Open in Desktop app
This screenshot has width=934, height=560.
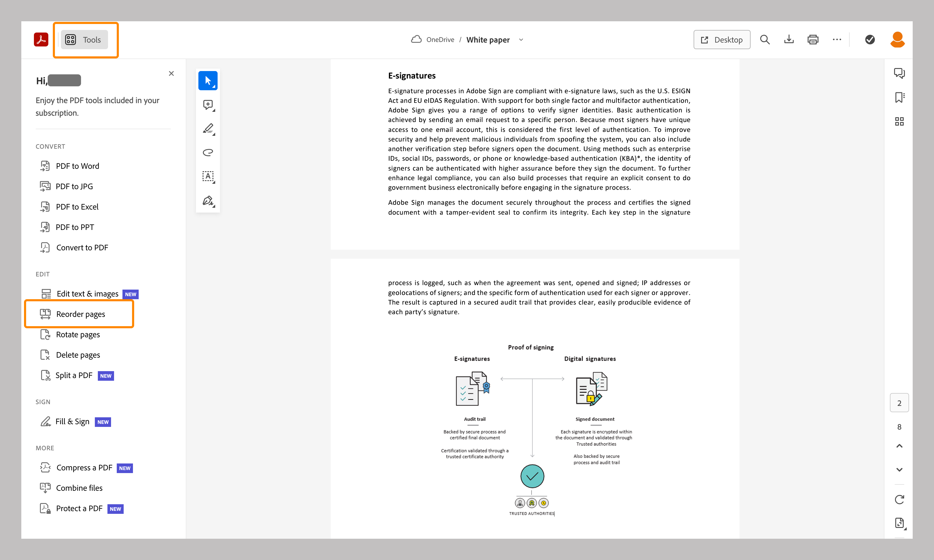722,39
